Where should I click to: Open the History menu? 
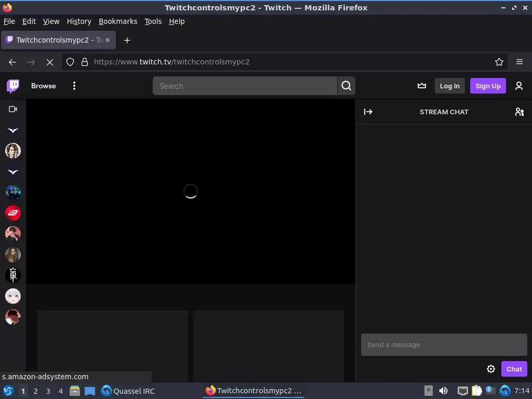pyautogui.click(x=79, y=21)
